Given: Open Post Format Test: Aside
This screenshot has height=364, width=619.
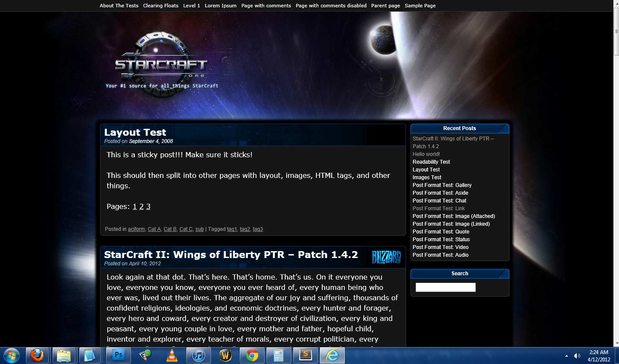Looking at the screenshot, I should point(441,193).
